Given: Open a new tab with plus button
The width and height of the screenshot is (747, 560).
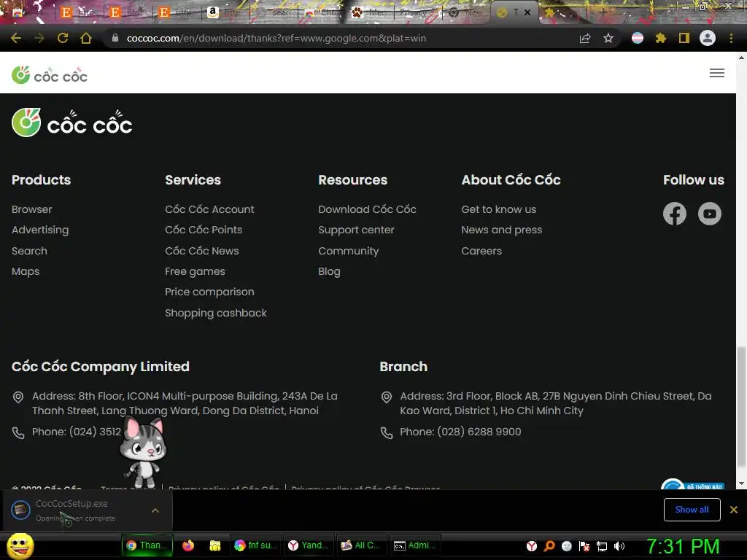Looking at the screenshot, I should (603, 12).
